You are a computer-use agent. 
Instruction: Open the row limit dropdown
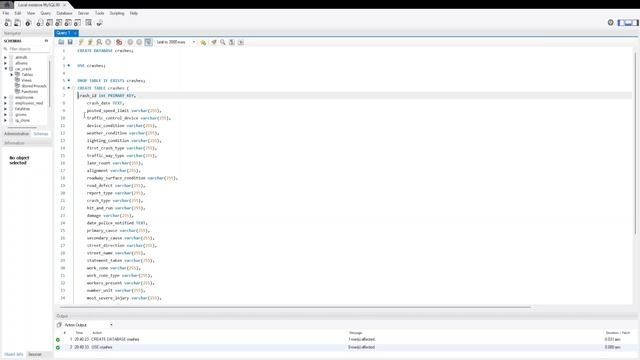coord(176,42)
